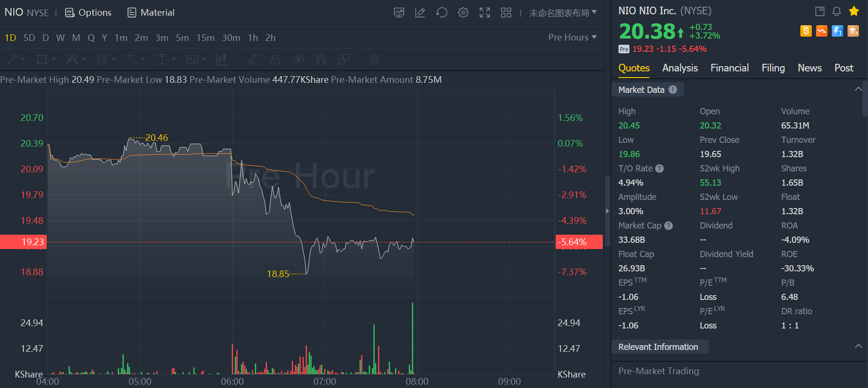Switch to the 2h interval
This screenshot has width=868, height=388.
coord(270,38)
